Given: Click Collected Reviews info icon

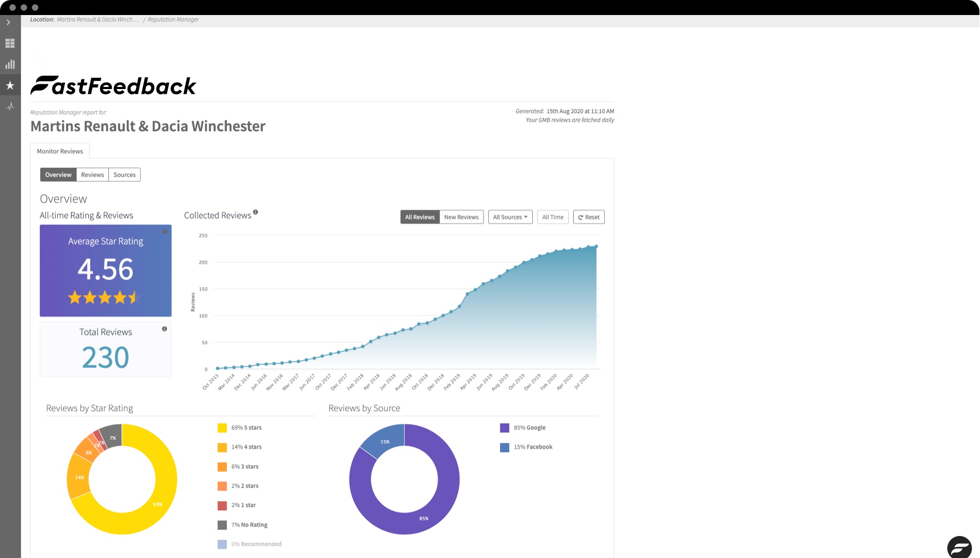Looking at the screenshot, I should click(x=256, y=212).
